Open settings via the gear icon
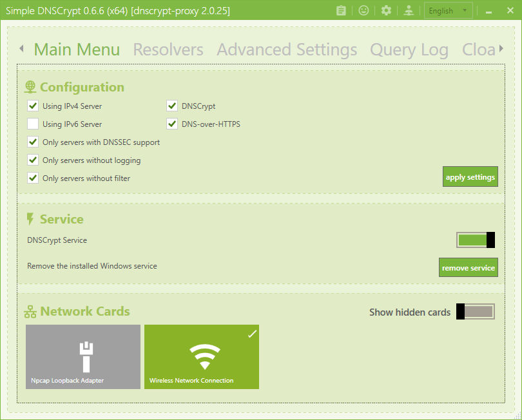The width and height of the screenshot is (522, 420). (386, 11)
